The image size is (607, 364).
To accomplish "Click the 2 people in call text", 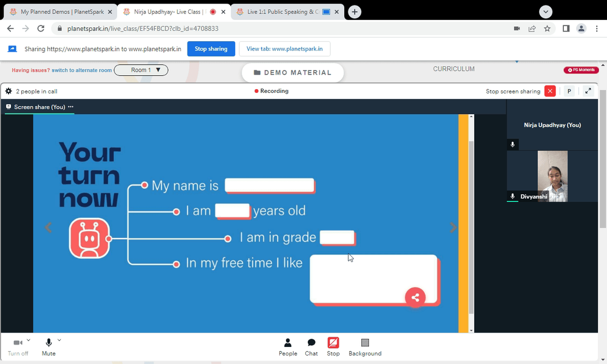I will click(36, 91).
